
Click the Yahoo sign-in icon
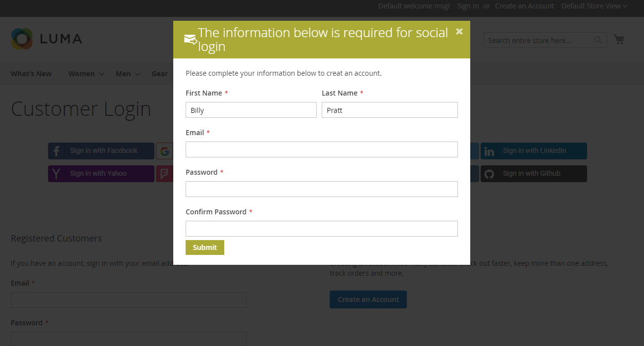click(x=56, y=174)
